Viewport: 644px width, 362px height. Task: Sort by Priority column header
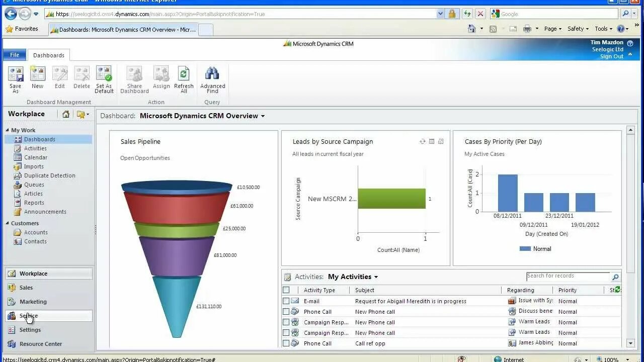[x=568, y=290]
